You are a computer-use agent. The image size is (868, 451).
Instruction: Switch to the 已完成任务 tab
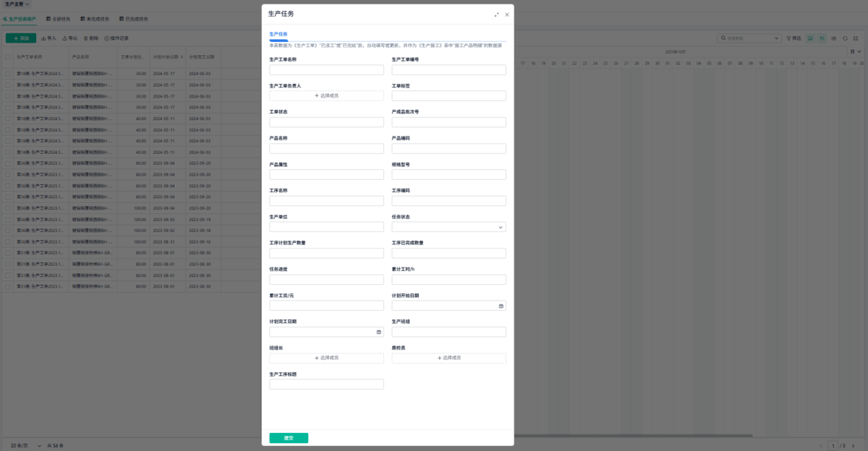pos(133,19)
